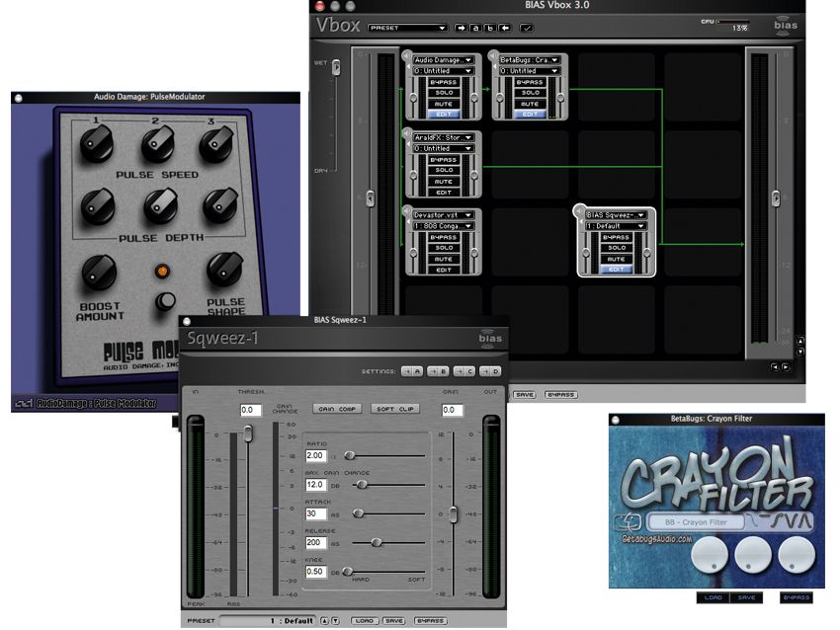Screen dimensions: 840x630
Task: Click Bypass button under Crayon Filter
Action: point(797,597)
